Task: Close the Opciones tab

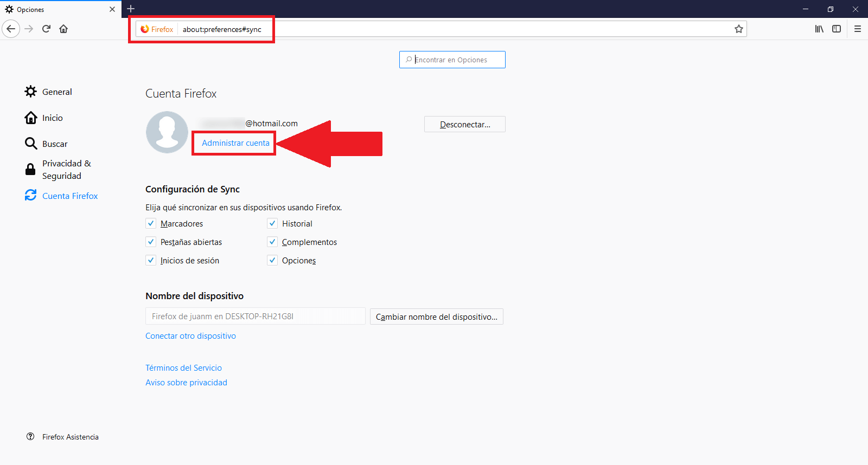Action: 112,9
